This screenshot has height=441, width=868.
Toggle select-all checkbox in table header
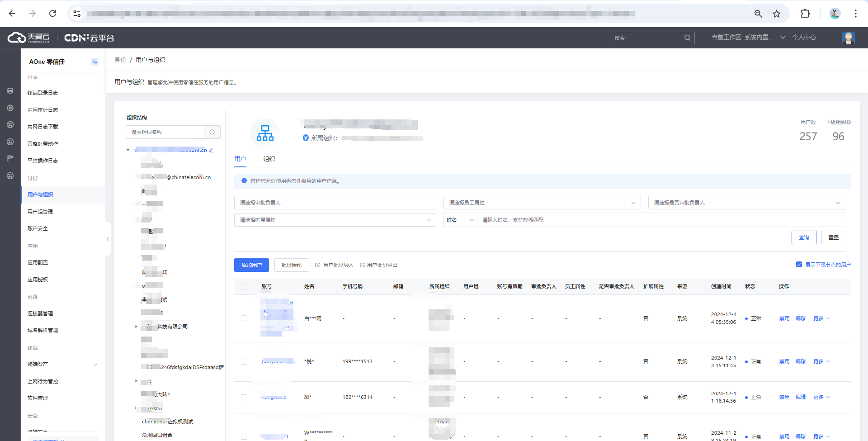coord(244,286)
